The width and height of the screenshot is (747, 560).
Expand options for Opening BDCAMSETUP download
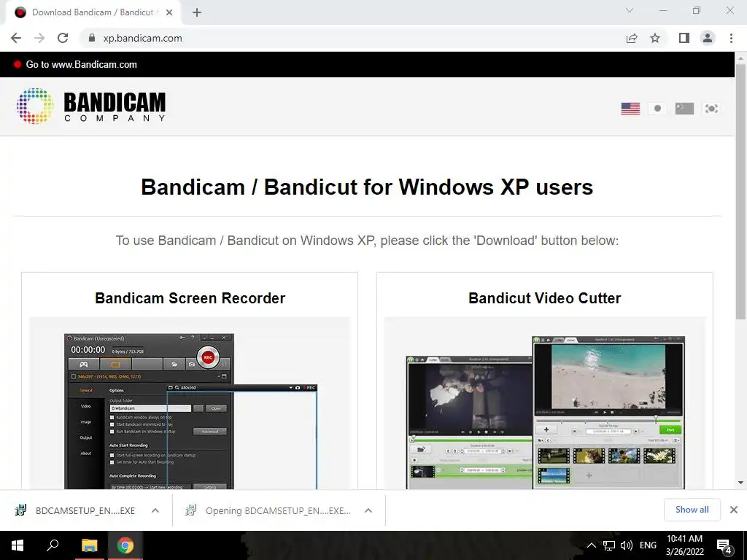coord(368,510)
